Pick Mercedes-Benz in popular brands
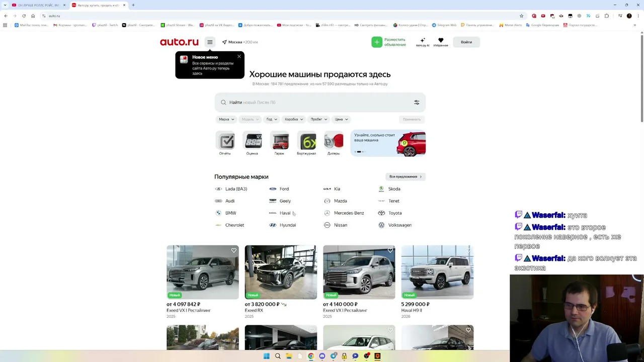The height and width of the screenshot is (362, 644). point(344,213)
